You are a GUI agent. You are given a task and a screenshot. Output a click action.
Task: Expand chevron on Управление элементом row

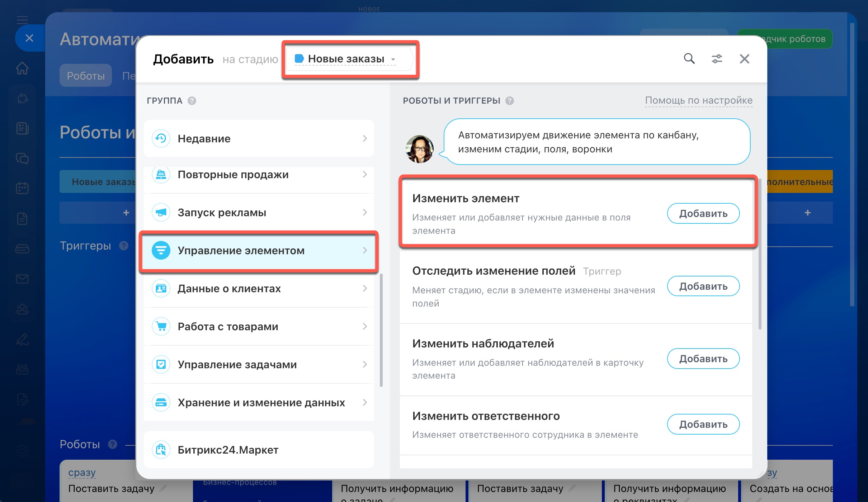click(x=365, y=250)
